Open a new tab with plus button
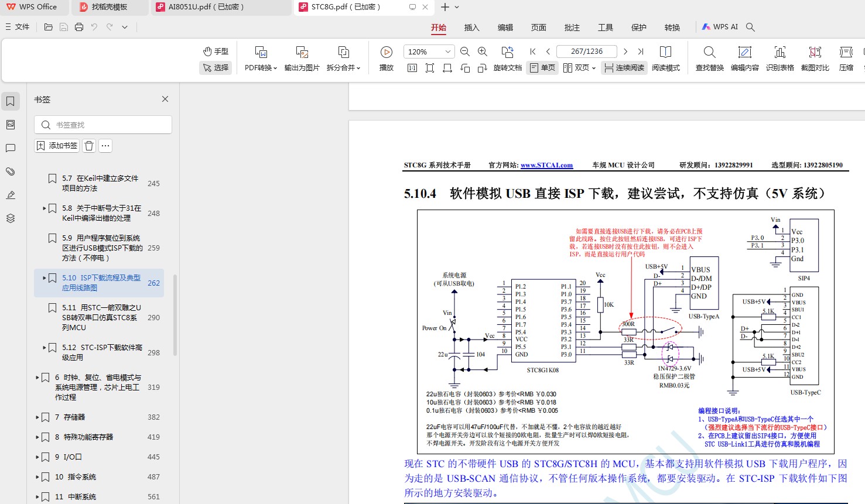The width and height of the screenshot is (865, 504). click(445, 7)
